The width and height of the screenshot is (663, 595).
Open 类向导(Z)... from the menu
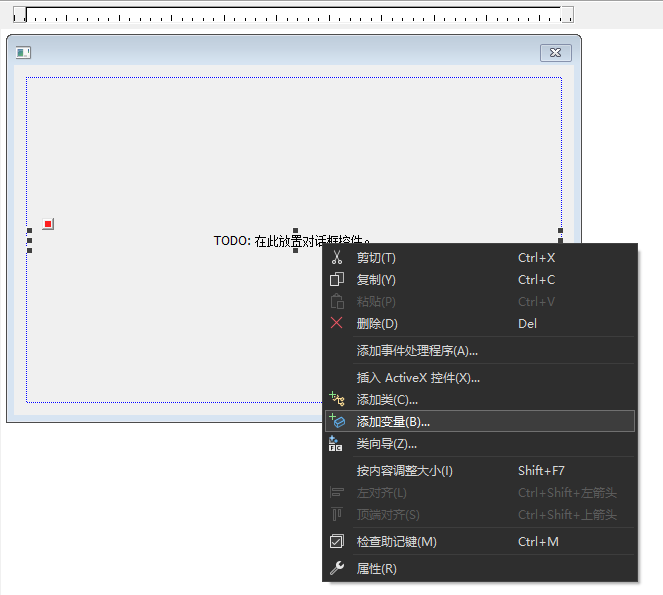[480, 444]
